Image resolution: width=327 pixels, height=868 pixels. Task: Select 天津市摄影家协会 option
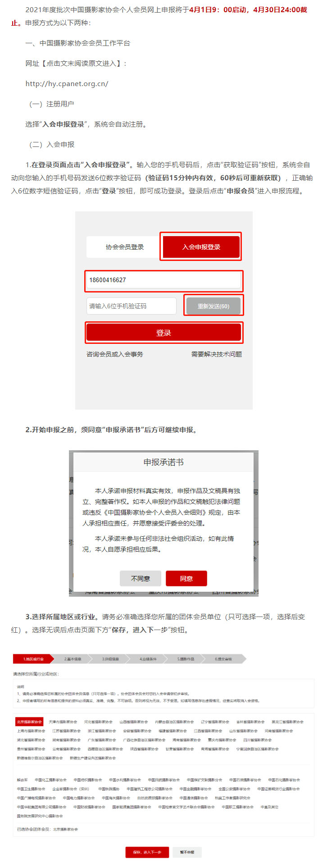63,722
